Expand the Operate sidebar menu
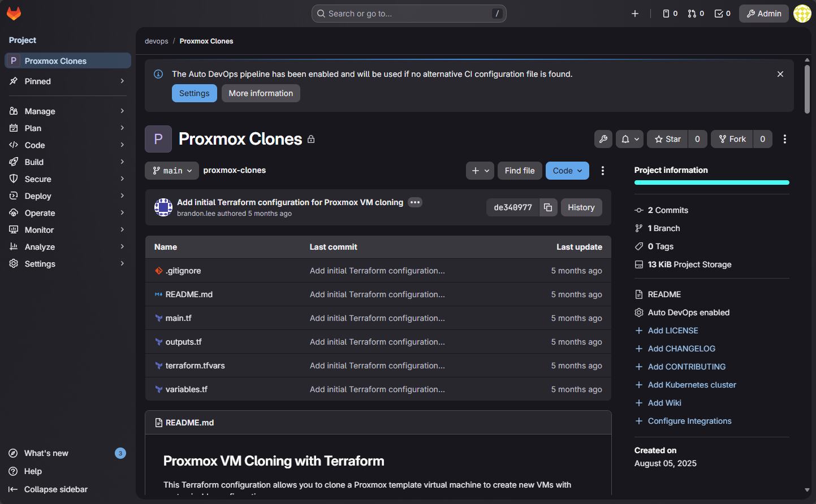 68,213
